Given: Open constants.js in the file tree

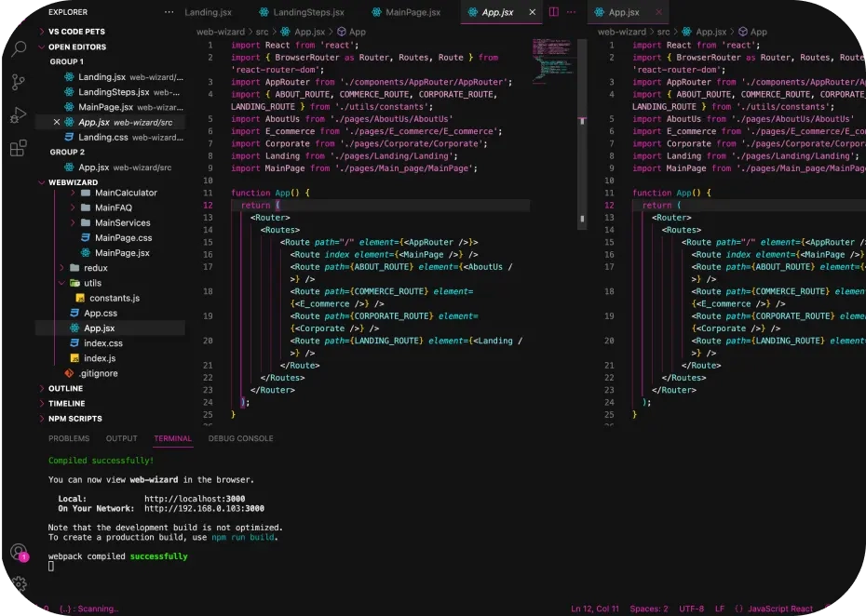Looking at the screenshot, I should coord(114,298).
